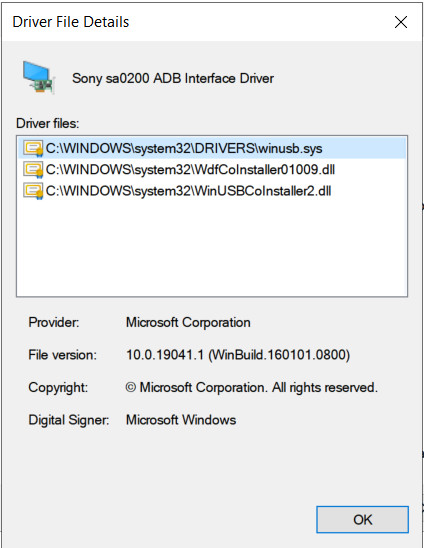
Task: Click the WinUSBCoInstaller2.dll certificate icon
Action: point(33,191)
